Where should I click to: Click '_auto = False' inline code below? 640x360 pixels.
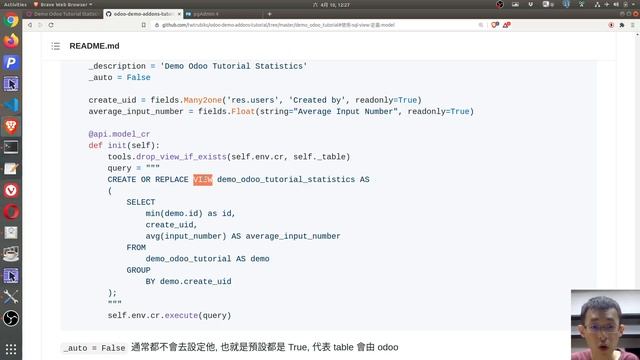(x=95, y=348)
